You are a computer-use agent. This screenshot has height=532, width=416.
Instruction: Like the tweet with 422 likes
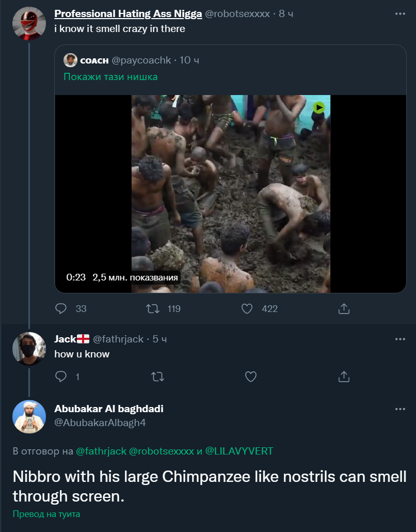click(247, 309)
